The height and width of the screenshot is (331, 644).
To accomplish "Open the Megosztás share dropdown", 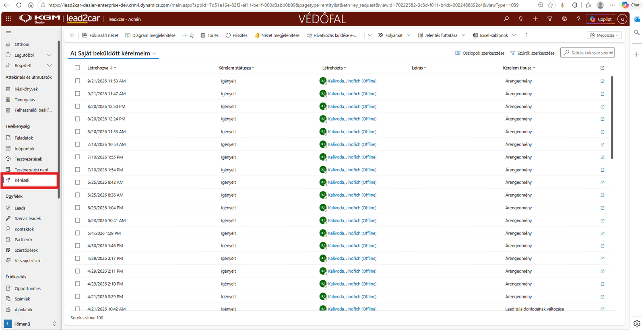I will click(604, 35).
